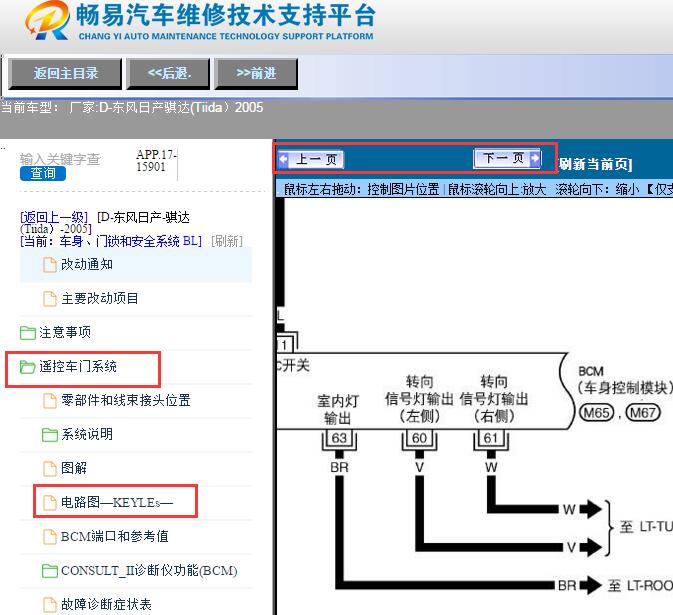Click terminal 60 in wiring diagram
The width and height of the screenshot is (673, 615).
(419, 438)
